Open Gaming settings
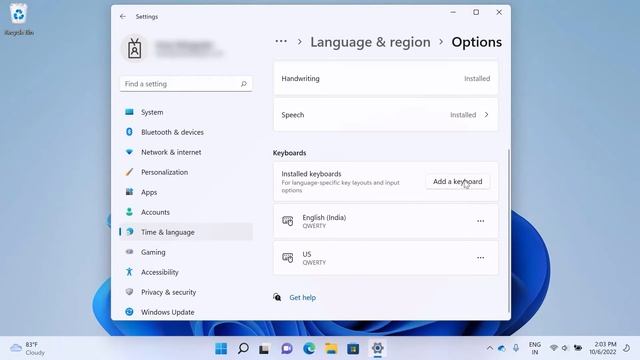Viewport: 640px width, 360px height. pyautogui.click(x=186, y=252)
